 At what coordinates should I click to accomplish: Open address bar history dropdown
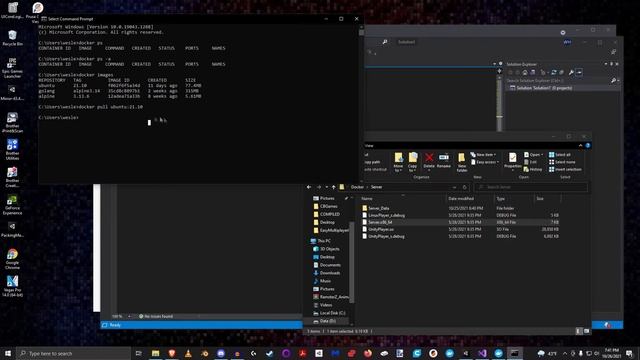click(454, 187)
